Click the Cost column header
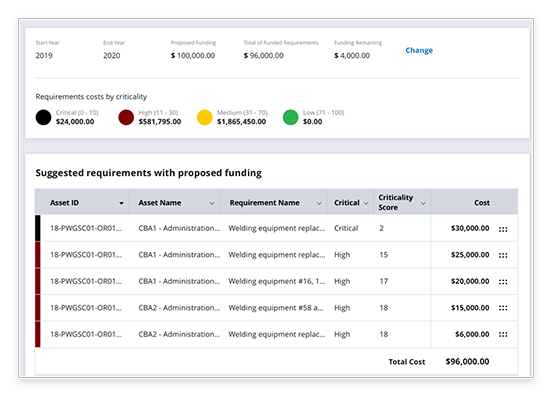This screenshot has width=552, height=396. point(482,203)
